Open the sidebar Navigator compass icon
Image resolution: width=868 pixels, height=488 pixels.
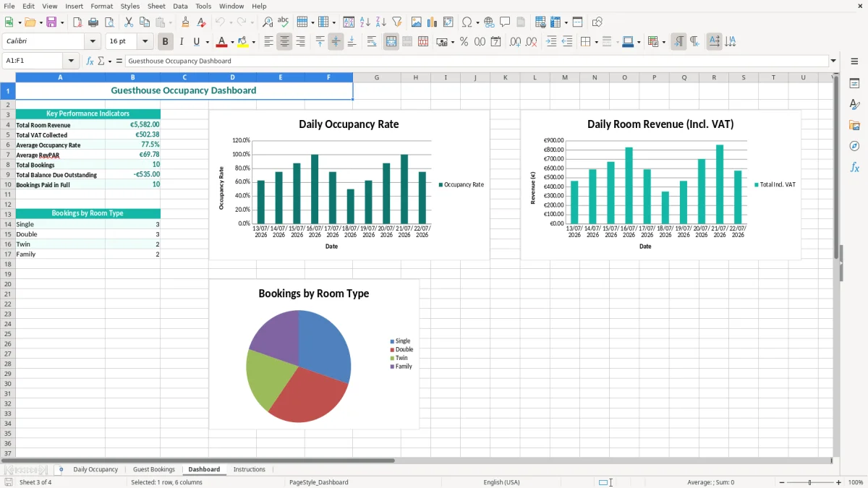[x=854, y=146]
